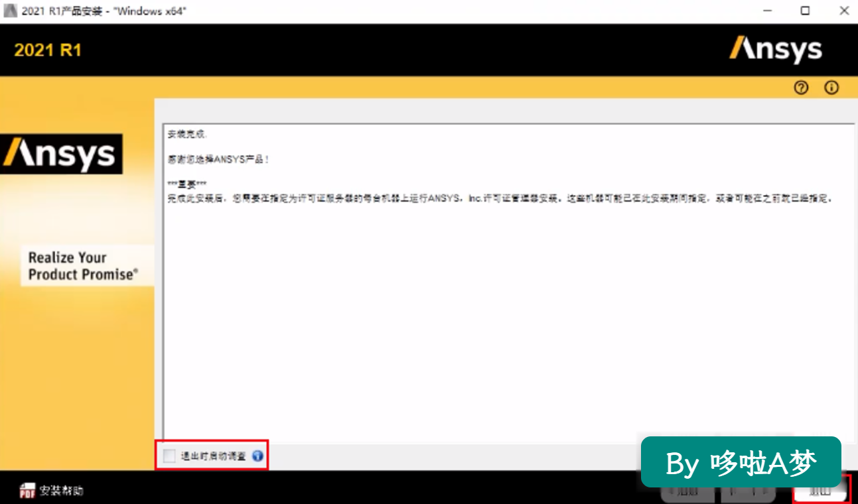858x504 pixels.
Task: Open the question mark help icon
Action: click(x=801, y=88)
